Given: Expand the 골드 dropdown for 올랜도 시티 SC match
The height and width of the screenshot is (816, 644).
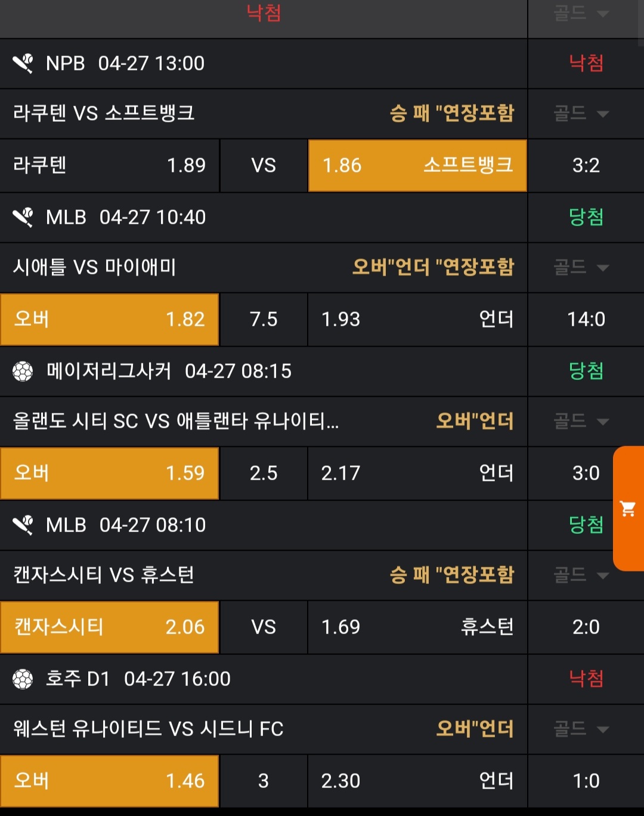Looking at the screenshot, I should (x=581, y=421).
